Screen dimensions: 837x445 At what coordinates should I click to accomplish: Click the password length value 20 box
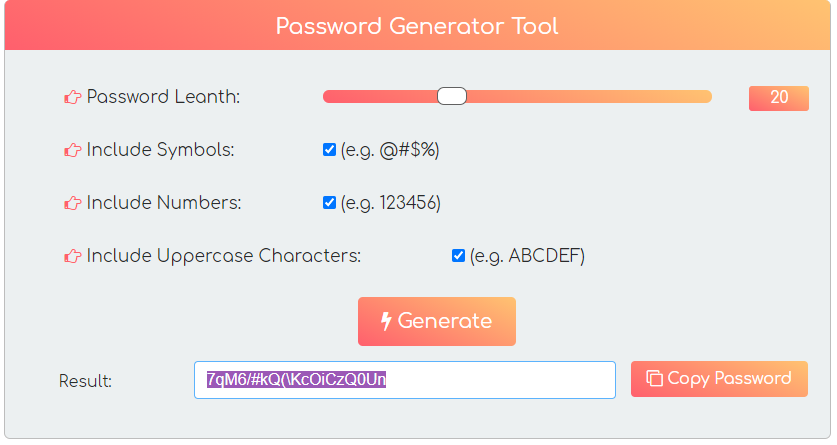click(x=778, y=98)
